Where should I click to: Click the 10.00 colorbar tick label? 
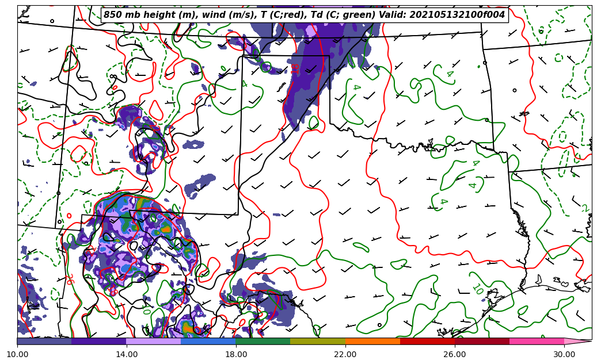point(17,354)
